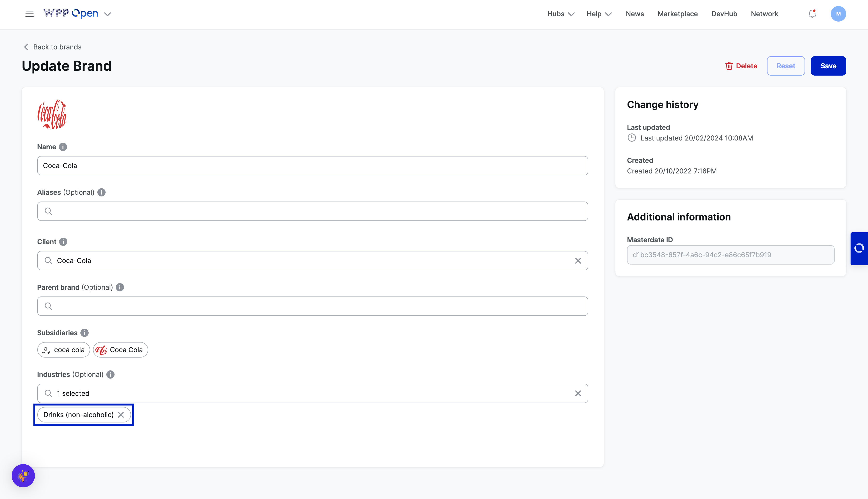
Task: Click the Client info icon
Action: coord(63,242)
